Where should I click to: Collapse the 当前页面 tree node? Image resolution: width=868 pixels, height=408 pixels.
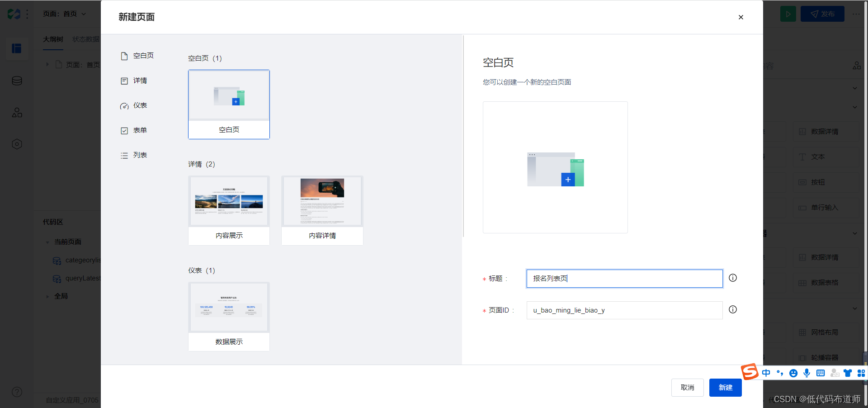[x=47, y=242]
